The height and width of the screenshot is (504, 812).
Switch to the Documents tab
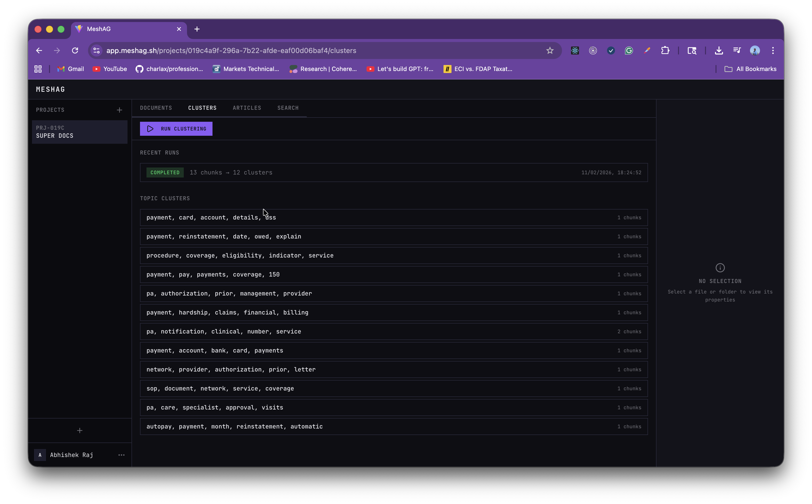[x=156, y=108]
